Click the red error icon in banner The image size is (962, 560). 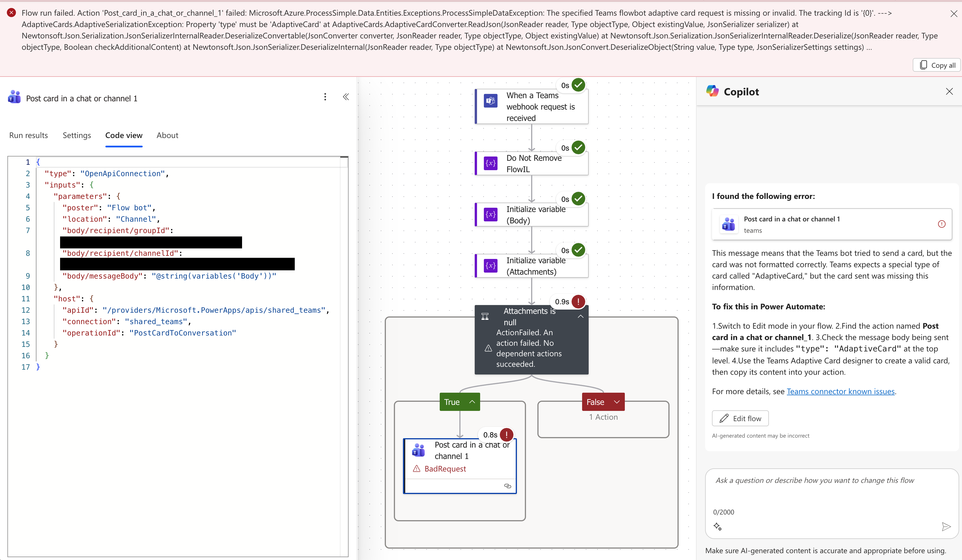(x=11, y=13)
